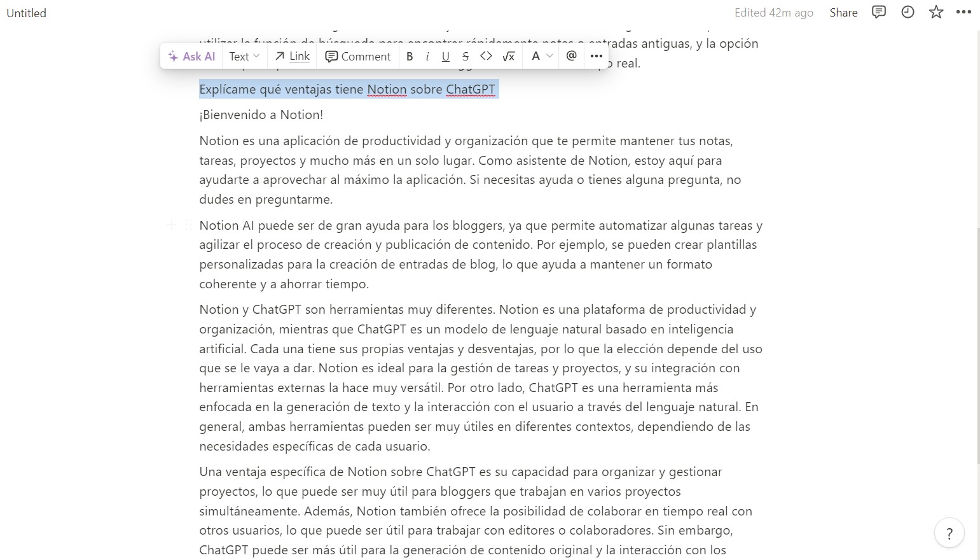
Task: Click the vertical scrollbar on the right
Action: 977,347
